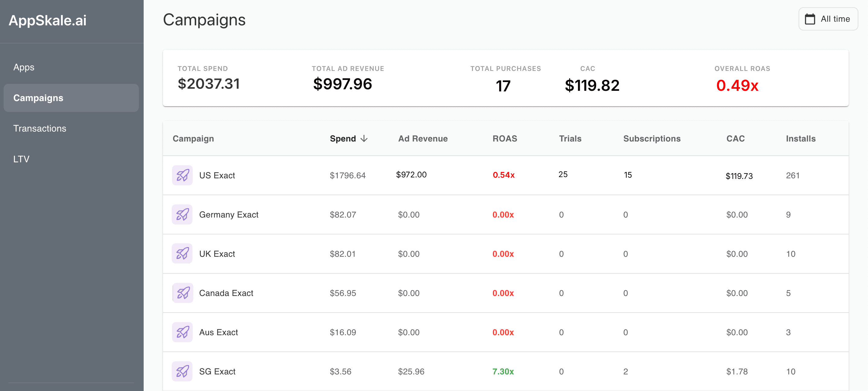
Task: Sort the table by Ad Revenue column
Action: click(423, 138)
